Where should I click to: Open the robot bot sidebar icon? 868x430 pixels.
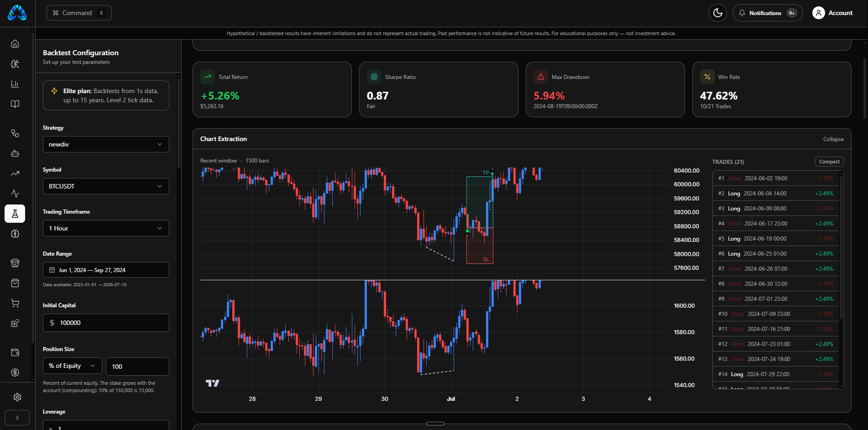coord(15,153)
